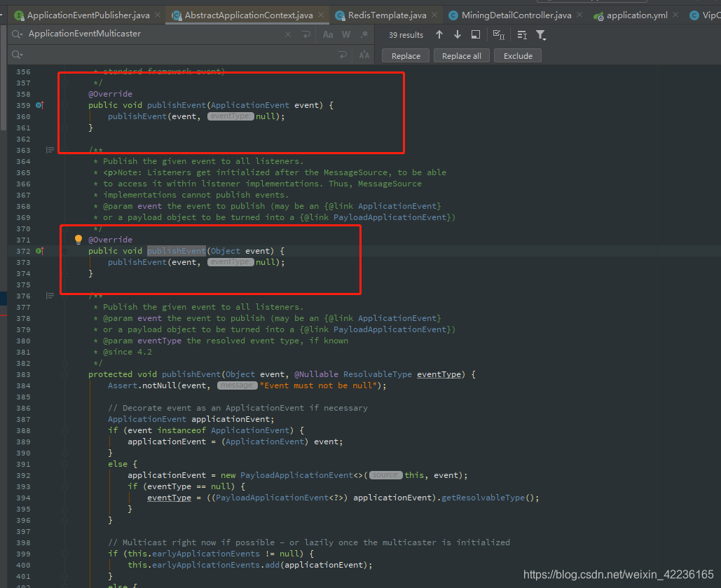Image resolution: width=721 pixels, height=588 pixels.
Task: Click 'earlyApplicationEvents.add' on line 400
Action: pyautogui.click(x=216, y=565)
